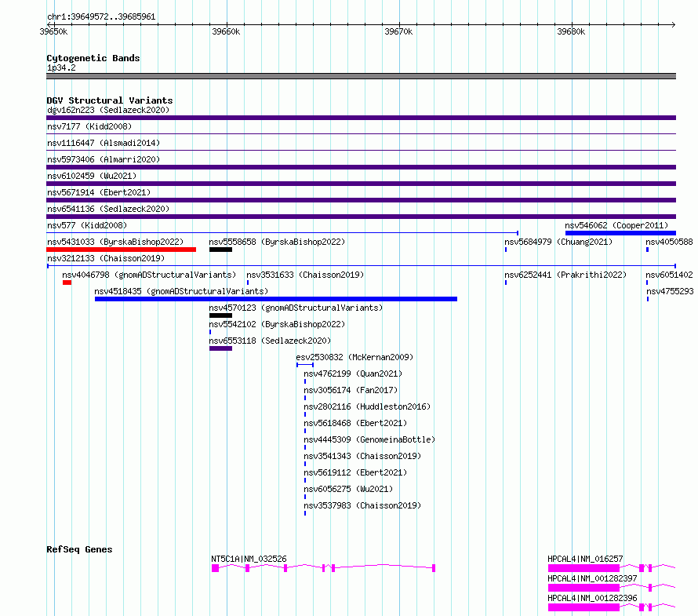
Task: Open variant nsv5618468 (Ebert2021)
Action: point(355,423)
